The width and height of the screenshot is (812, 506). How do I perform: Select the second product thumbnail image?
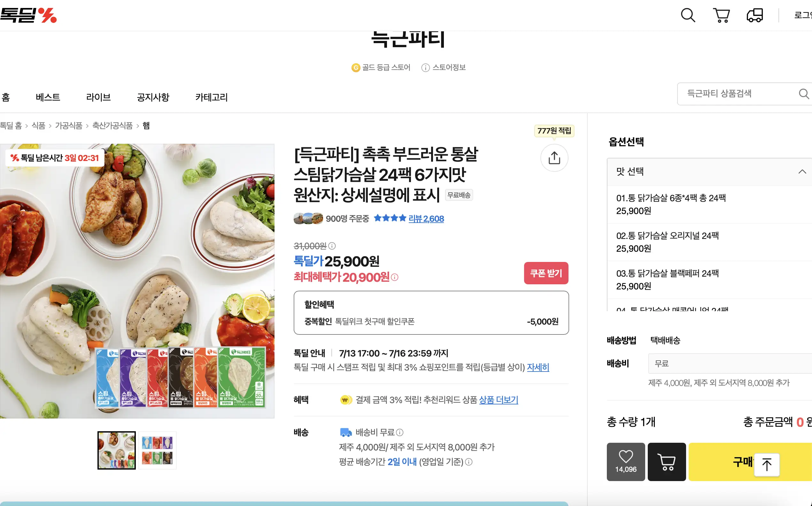click(x=157, y=450)
